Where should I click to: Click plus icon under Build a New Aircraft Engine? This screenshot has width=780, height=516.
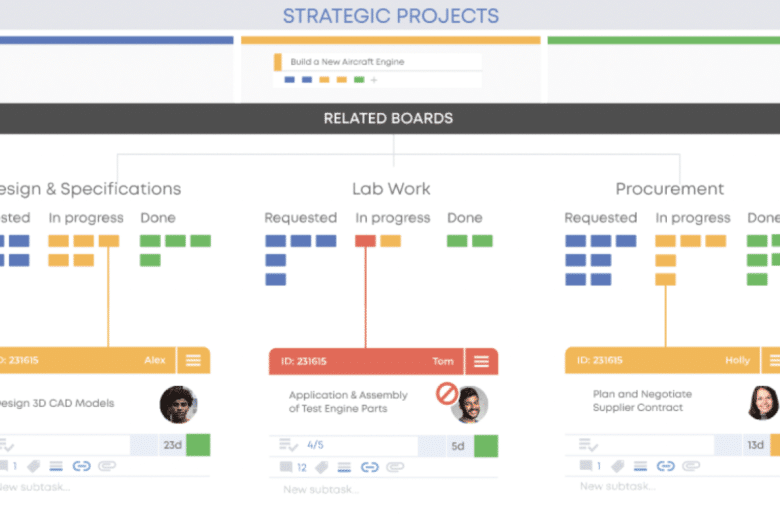(374, 79)
